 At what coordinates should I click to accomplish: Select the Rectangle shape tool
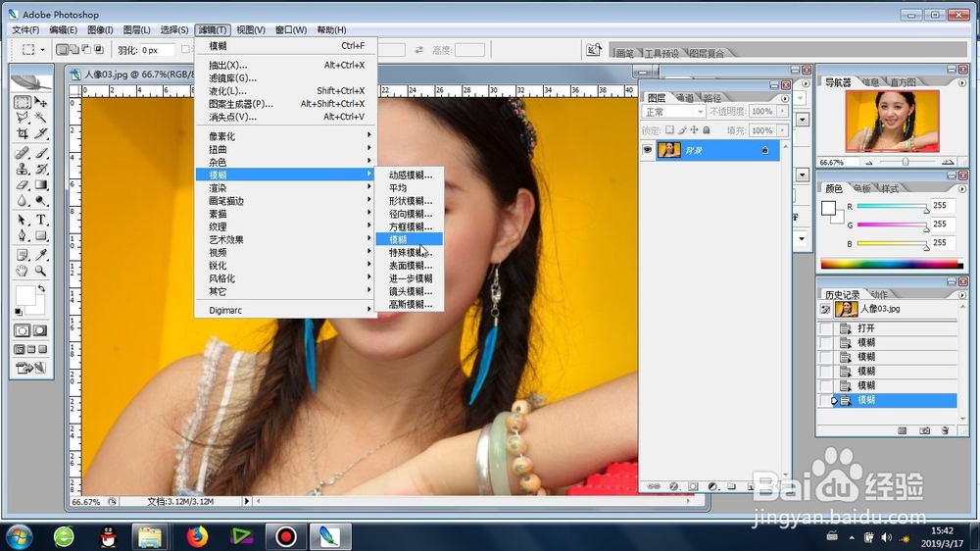click(41, 235)
